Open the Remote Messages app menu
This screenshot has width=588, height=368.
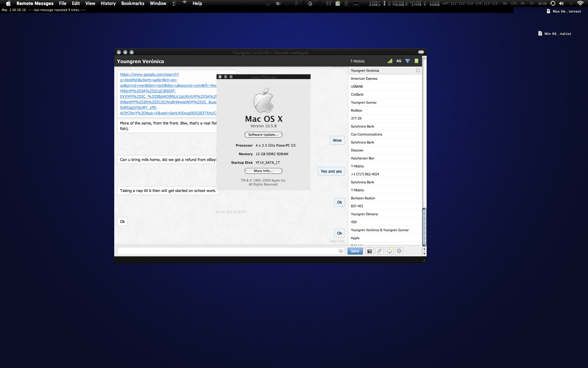pos(35,3)
